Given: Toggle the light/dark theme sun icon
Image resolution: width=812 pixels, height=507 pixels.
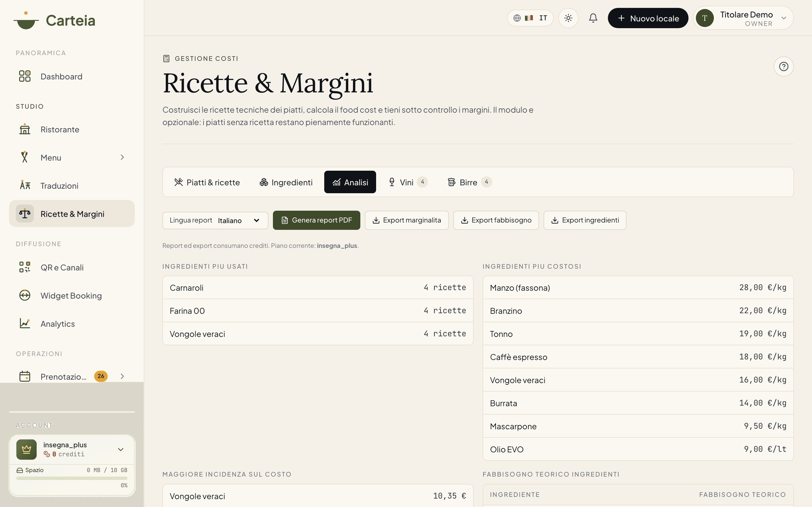Looking at the screenshot, I should click(568, 18).
